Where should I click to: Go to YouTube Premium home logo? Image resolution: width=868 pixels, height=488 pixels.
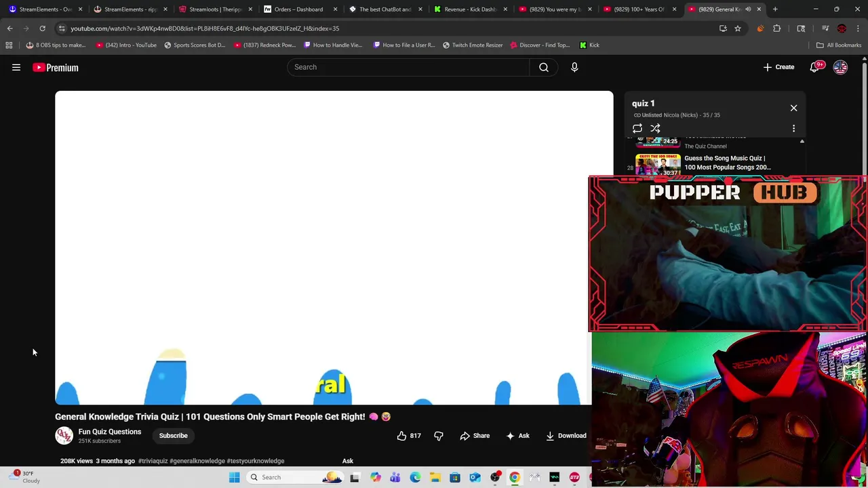(x=56, y=67)
